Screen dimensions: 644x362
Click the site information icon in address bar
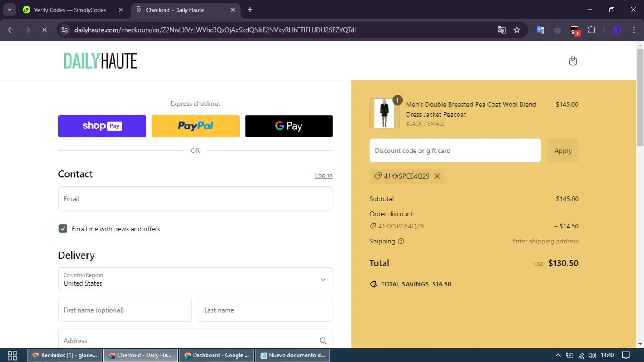(65, 30)
